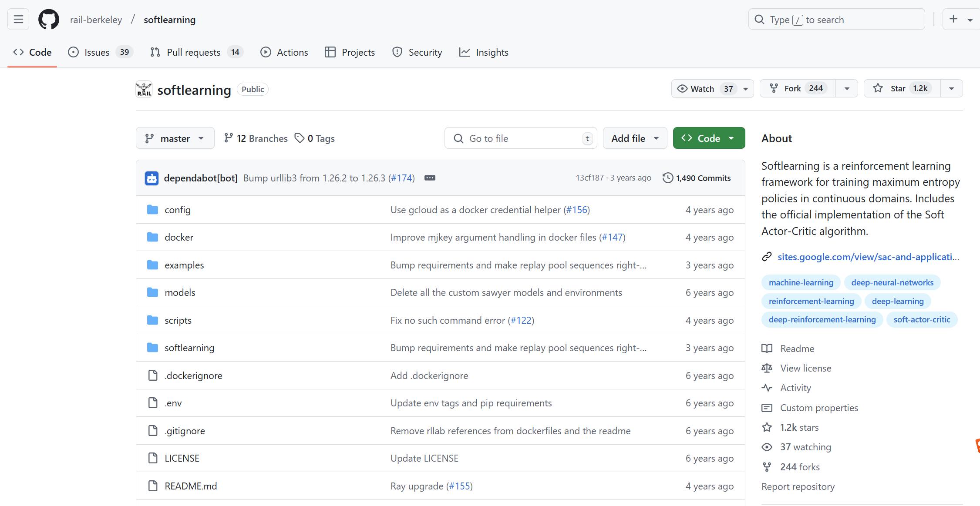Toggle Watch notifications dropdown
980x506 pixels.
745,89
